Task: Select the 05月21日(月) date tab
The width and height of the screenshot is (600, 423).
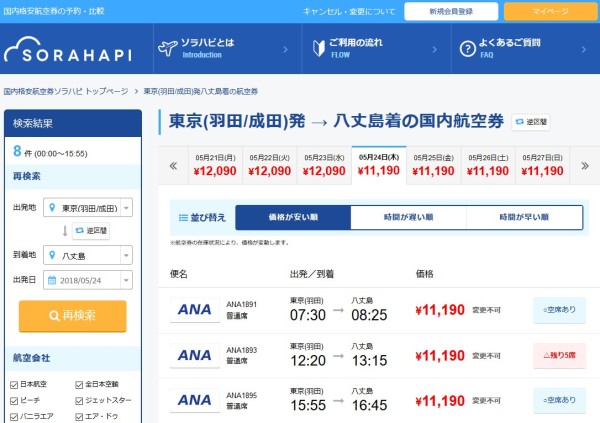Action: click(215, 165)
